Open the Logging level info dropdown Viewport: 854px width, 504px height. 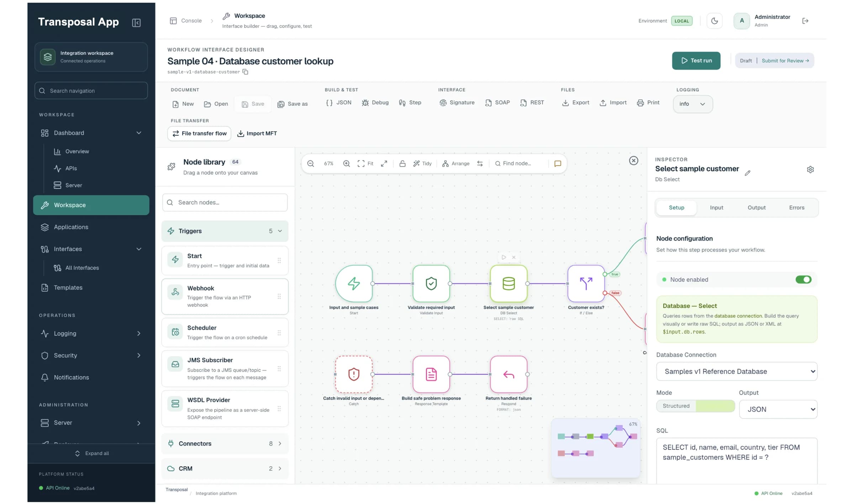pos(692,104)
